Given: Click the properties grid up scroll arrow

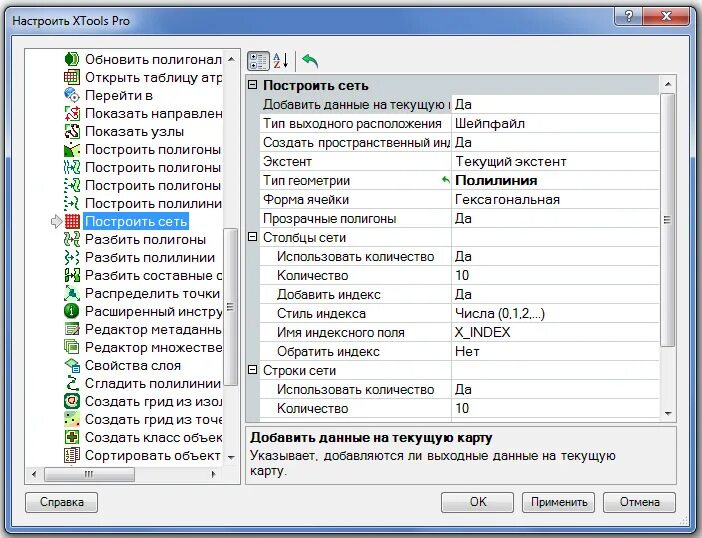Looking at the screenshot, I should click(668, 84).
